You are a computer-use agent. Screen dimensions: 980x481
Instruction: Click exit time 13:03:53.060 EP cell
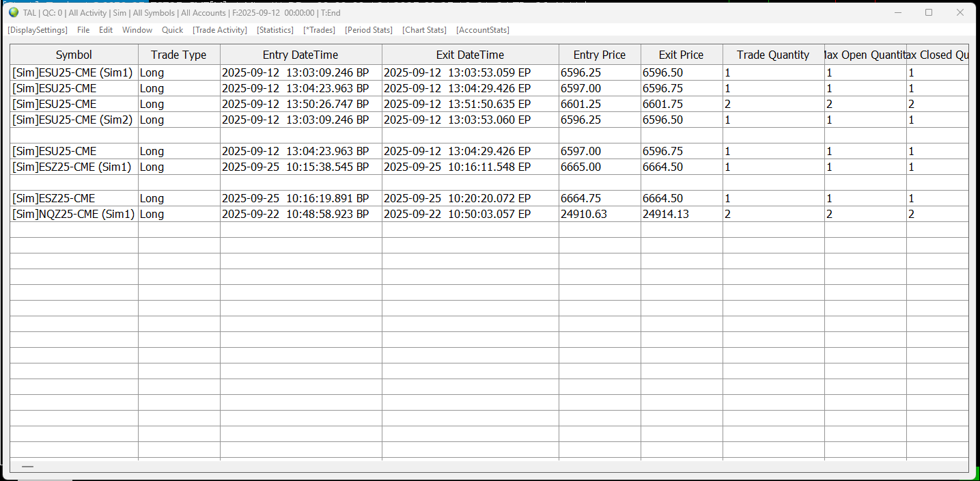click(x=470, y=120)
